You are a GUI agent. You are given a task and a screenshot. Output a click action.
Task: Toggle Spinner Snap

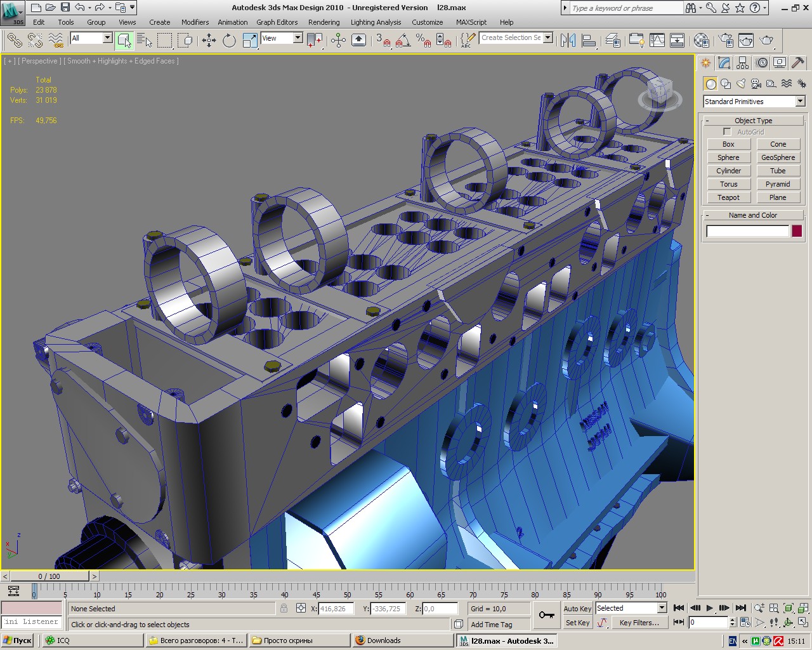coord(444,41)
